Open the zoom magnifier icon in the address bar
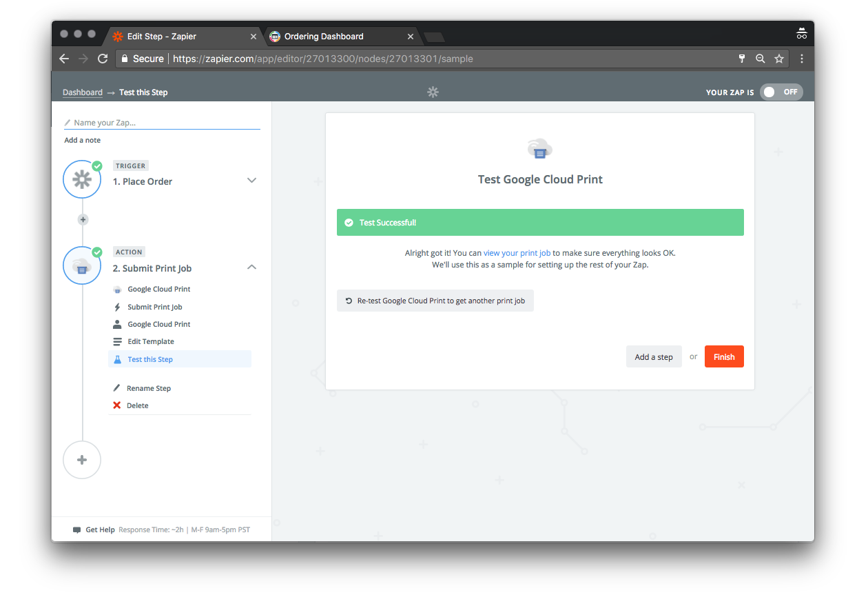This screenshot has height=606, width=868. pos(761,59)
